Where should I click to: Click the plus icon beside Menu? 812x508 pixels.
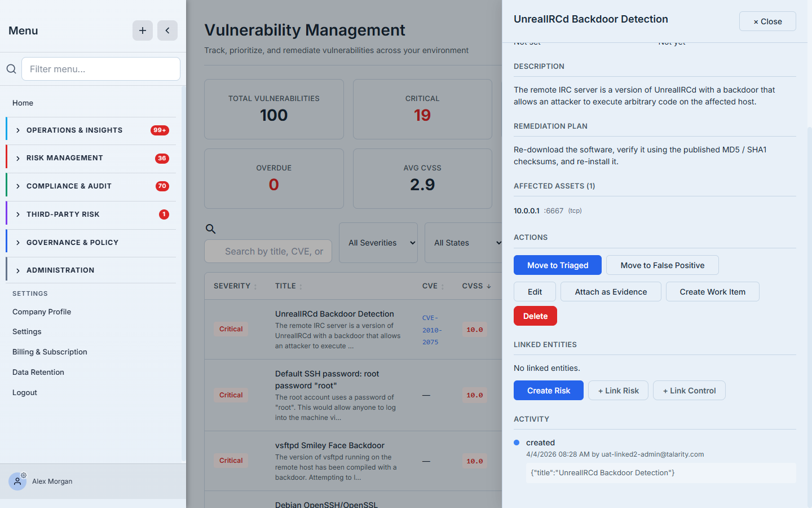pos(143,30)
